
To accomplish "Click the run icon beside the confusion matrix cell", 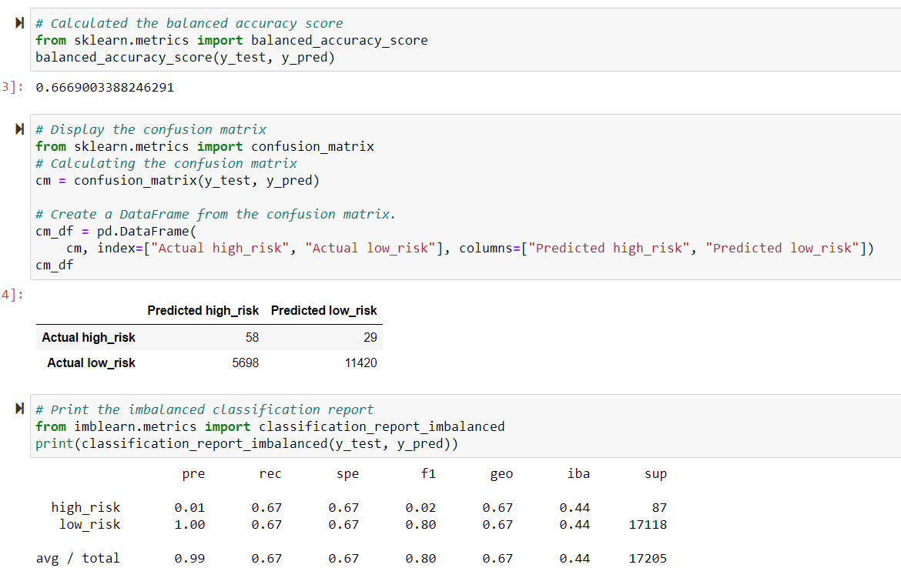I will (18, 129).
